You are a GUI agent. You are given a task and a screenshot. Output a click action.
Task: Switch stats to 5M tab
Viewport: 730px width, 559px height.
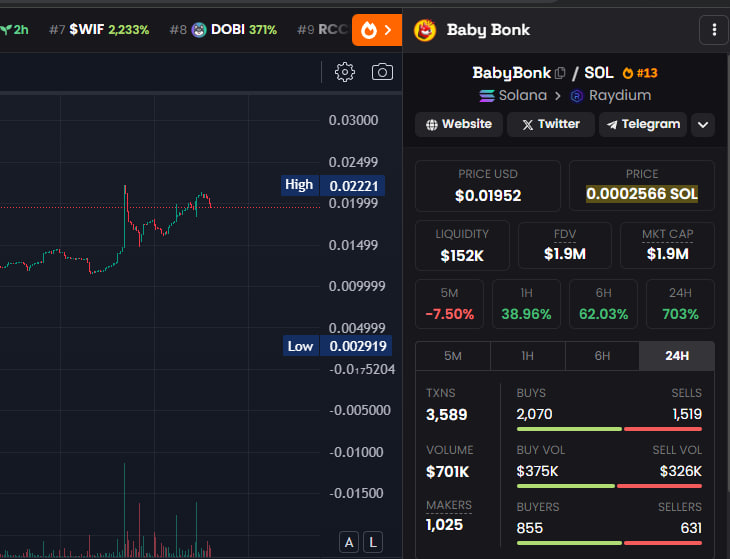tap(453, 356)
